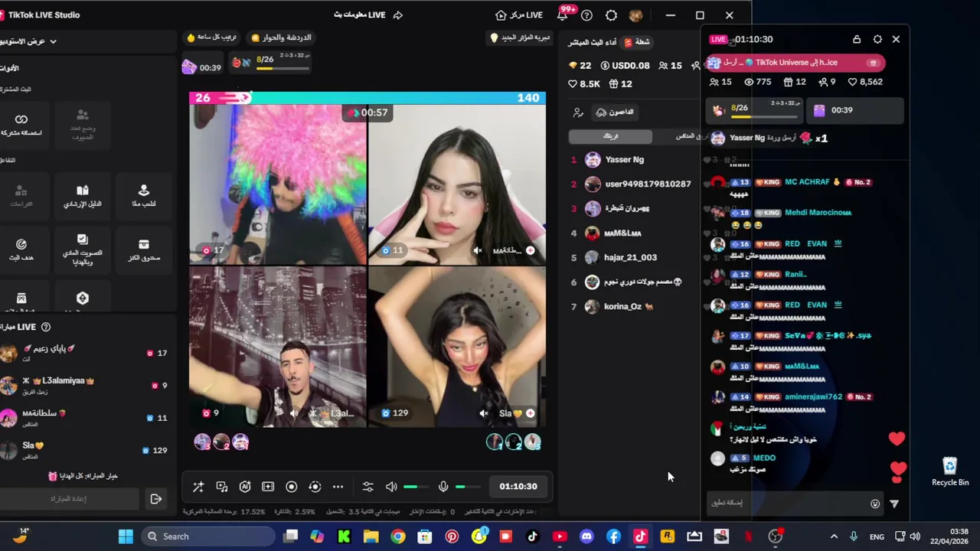980x551 pixels.
Task: Open the notifications bell with 99+ badge
Action: (563, 15)
